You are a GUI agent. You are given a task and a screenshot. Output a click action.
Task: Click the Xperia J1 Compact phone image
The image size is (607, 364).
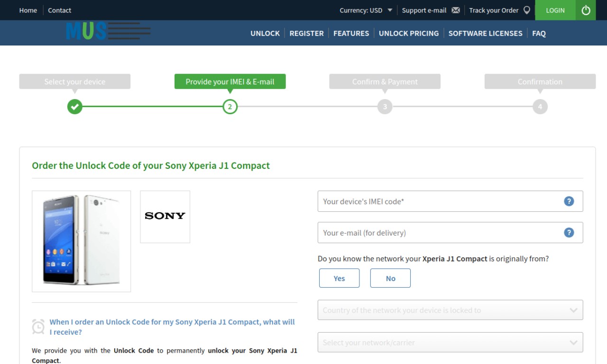pos(81,241)
